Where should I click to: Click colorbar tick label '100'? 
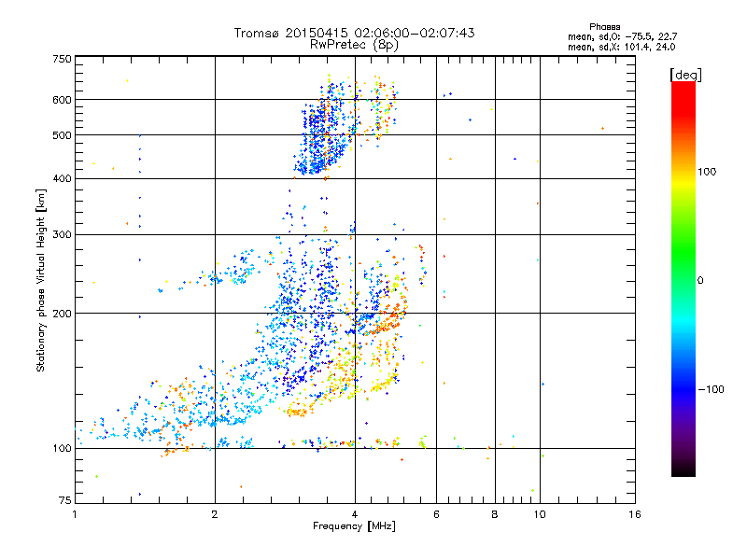pyautogui.click(x=707, y=172)
